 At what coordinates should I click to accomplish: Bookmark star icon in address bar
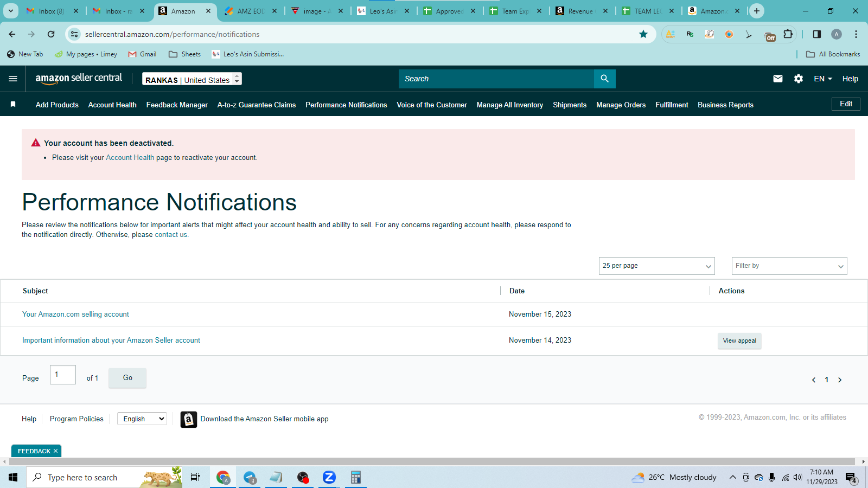tap(643, 34)
